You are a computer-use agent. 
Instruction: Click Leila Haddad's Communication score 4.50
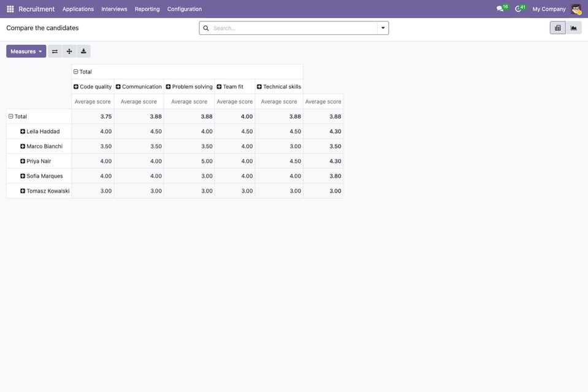[139, 131]
